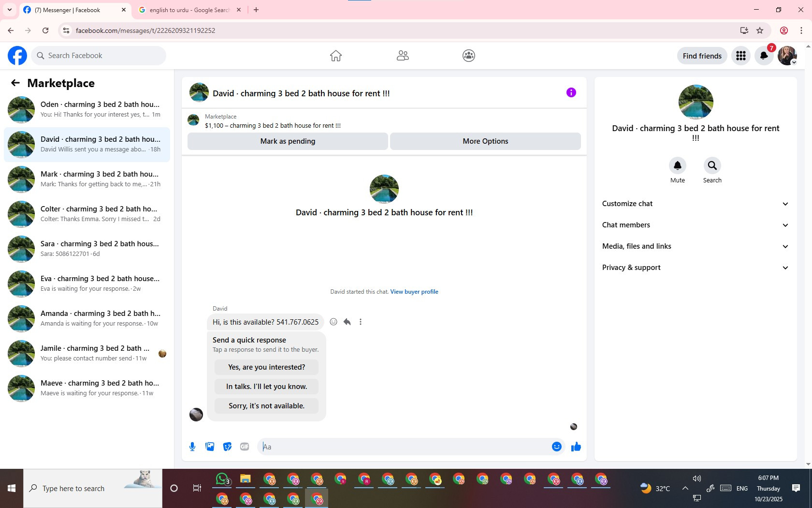Open Maeve conversation in the list

(87, 388)
